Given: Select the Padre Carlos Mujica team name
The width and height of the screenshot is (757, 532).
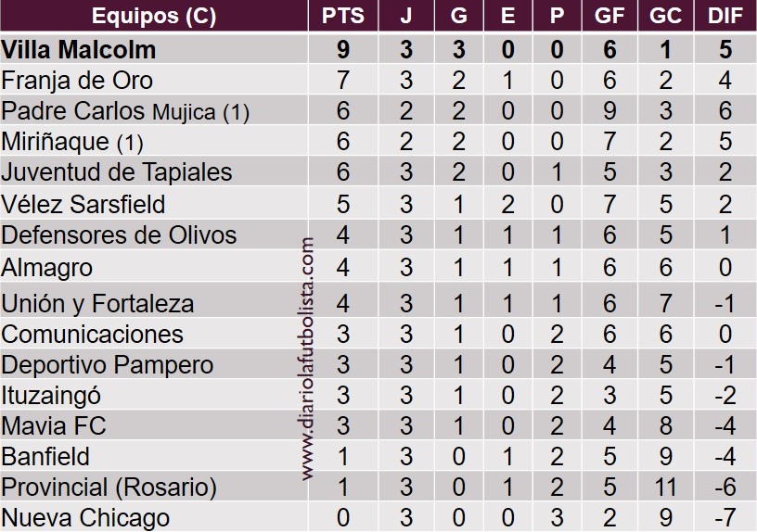Looking at the screenshot, I should point(125,112).
